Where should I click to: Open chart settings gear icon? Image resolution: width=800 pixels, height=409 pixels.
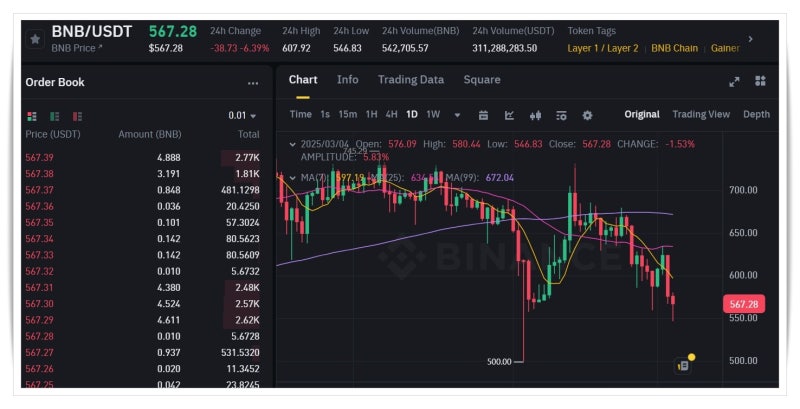click(x=587, y=115)
